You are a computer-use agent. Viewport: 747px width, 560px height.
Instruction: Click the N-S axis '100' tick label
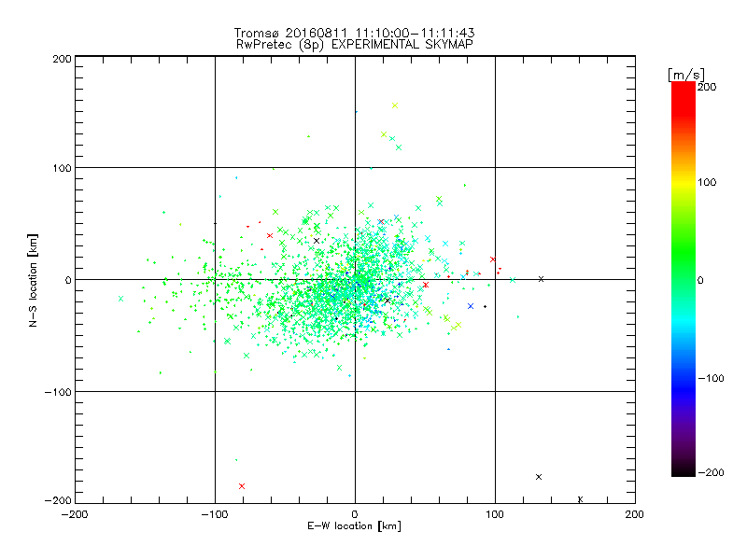(62, 168)
